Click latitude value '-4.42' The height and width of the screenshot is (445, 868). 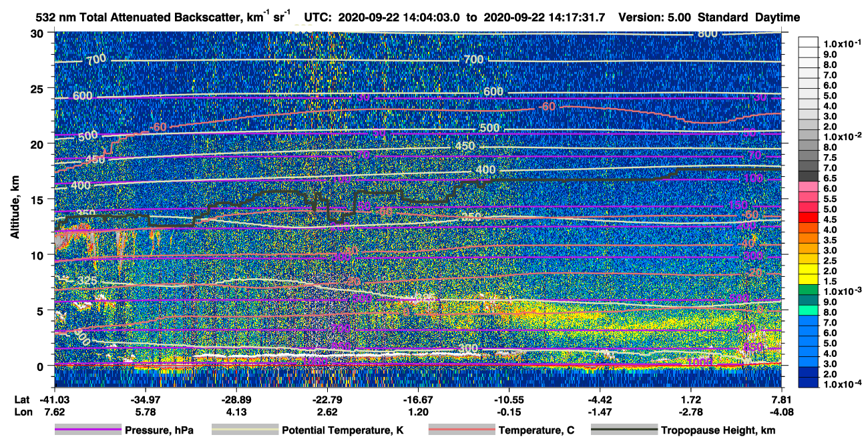click(600, 399)
